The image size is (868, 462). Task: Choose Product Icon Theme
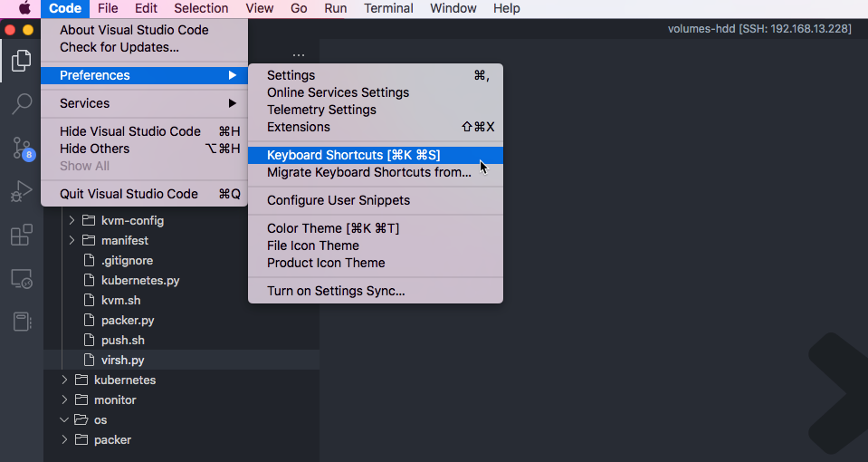click(376, 263)
